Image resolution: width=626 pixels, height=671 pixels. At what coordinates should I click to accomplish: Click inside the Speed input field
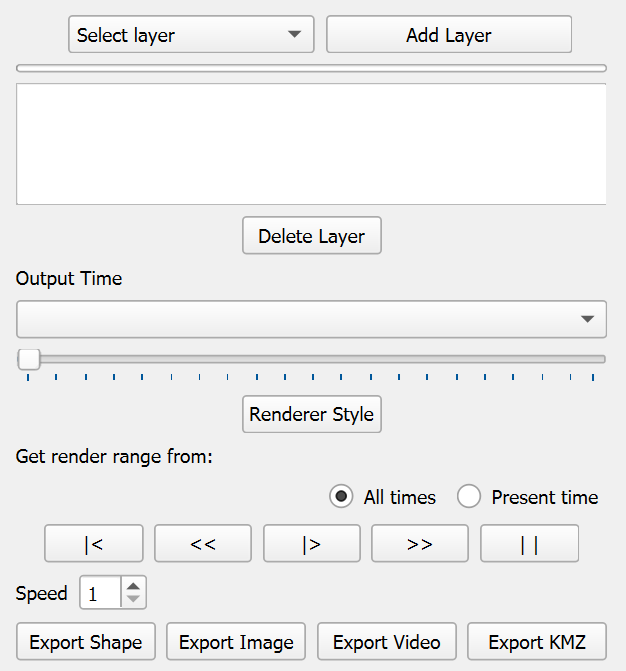pyautogui.click(x=100, y=593)
